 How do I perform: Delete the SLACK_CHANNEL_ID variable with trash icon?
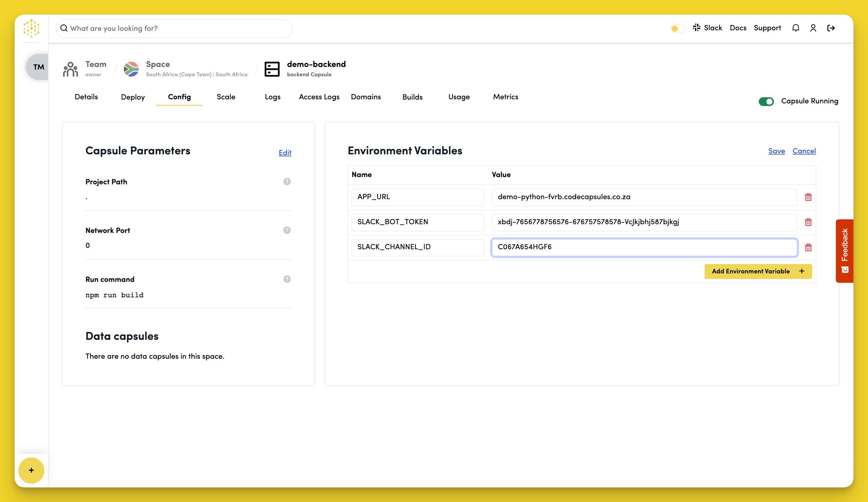pos(808,247)
